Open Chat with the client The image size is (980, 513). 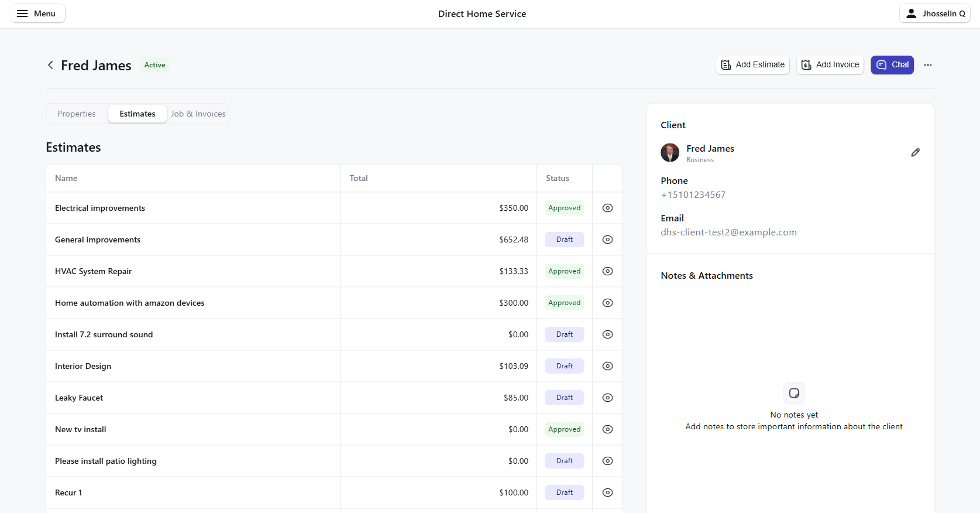(x=892, y=65)
